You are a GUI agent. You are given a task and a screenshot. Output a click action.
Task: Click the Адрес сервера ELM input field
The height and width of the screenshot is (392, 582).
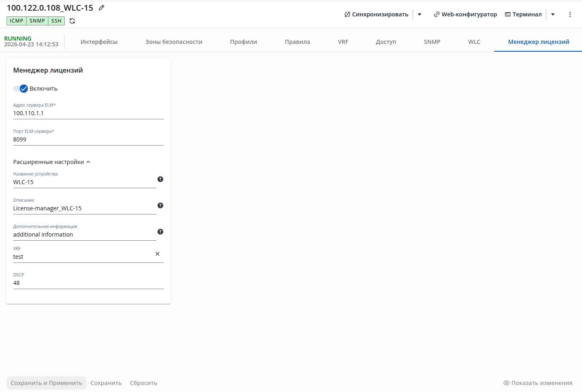point(89,113)
